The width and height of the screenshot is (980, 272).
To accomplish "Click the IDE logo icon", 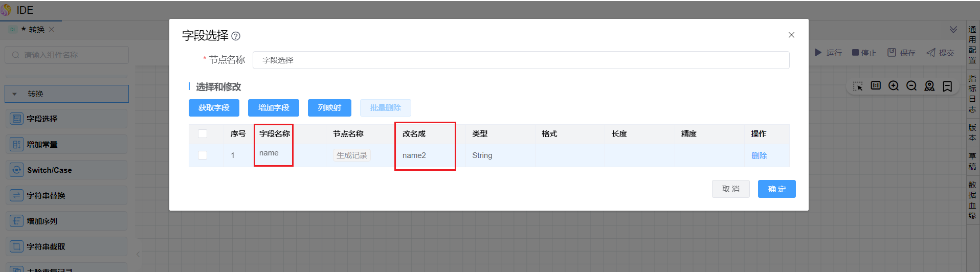I will pyautogui.click(x=6, y=10).
